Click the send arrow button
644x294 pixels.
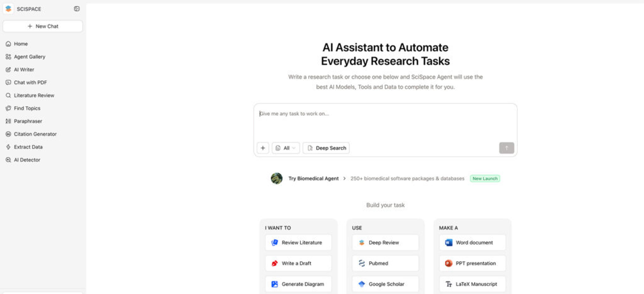pos(506,148)
